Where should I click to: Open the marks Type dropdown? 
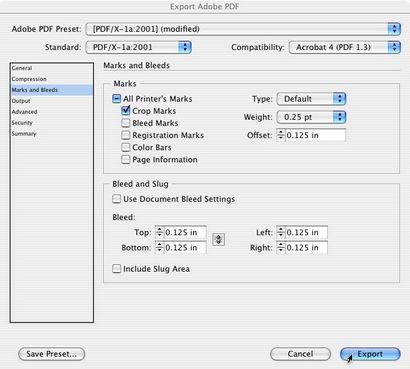click(x=311, y=99)
